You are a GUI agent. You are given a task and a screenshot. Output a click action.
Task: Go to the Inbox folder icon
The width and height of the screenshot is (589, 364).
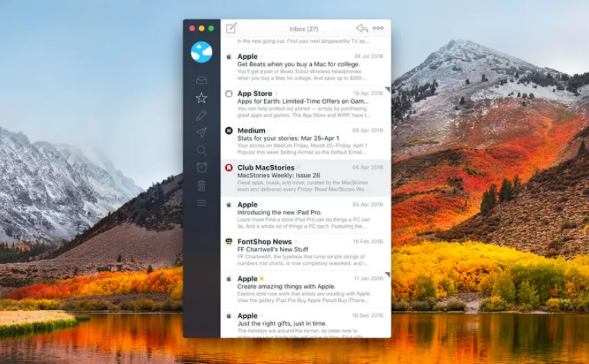pyautogui.click(x=201, y=80)
